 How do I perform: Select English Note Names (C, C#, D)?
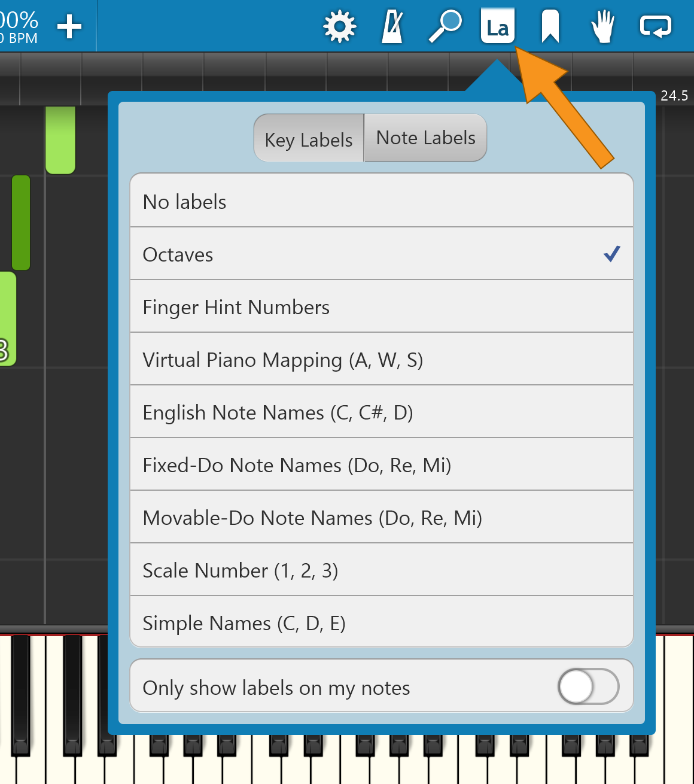(382, 412)
